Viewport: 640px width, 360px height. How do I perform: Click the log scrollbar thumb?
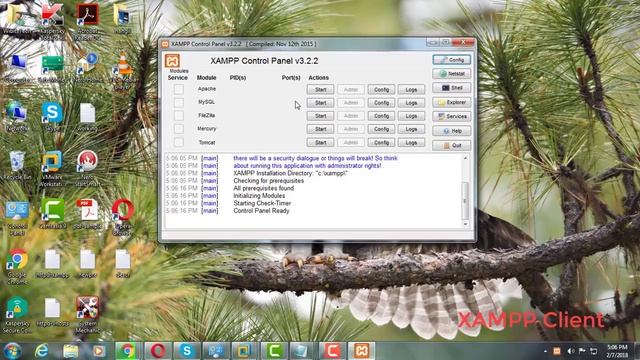click(x=465, y=201)
